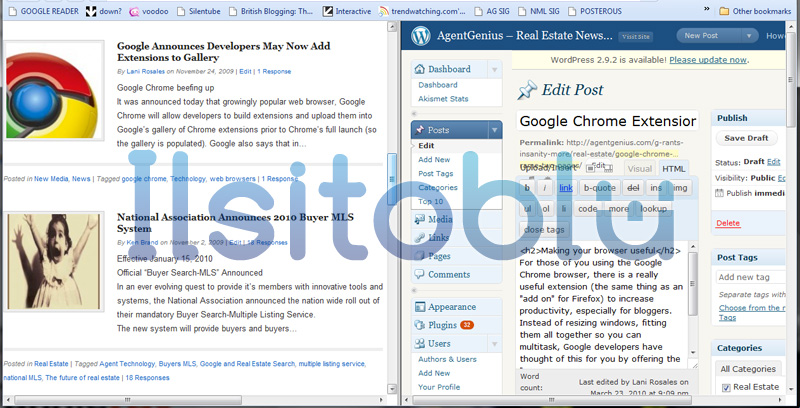
Task: Click the Edit Post pushpin icon
Action: 527,90
